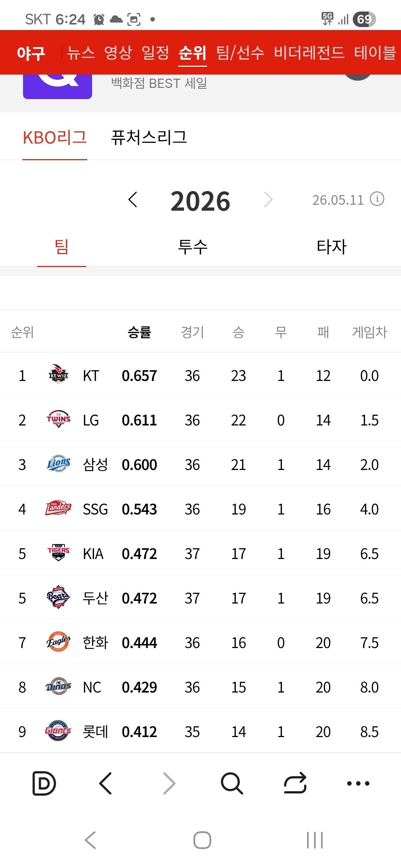Open the 뉴스 menu item

(81, 52)
